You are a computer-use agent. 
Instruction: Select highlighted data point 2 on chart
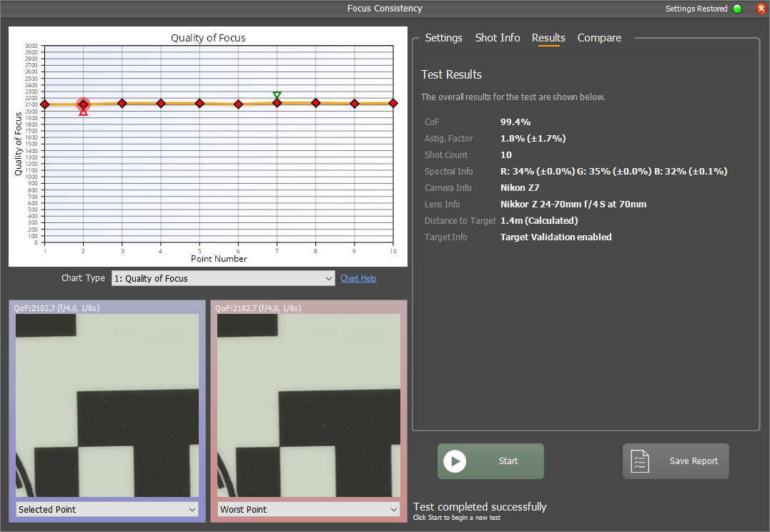point(84,104)
